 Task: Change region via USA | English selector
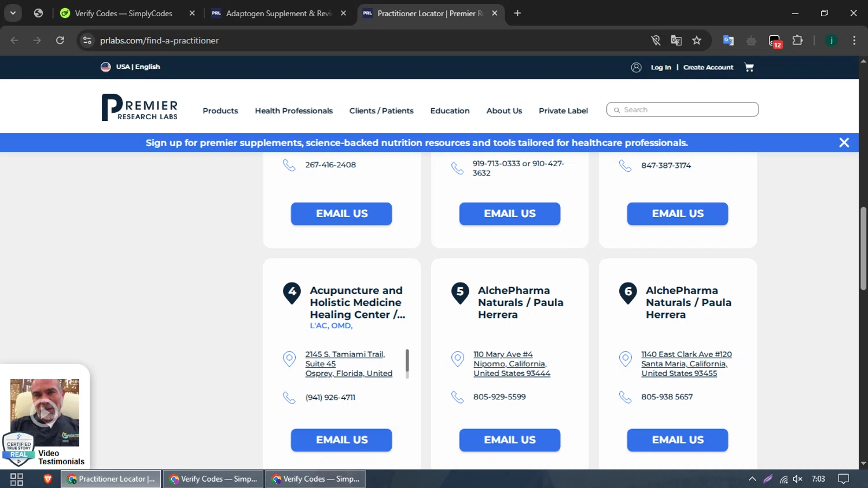(x=130, y=67)
